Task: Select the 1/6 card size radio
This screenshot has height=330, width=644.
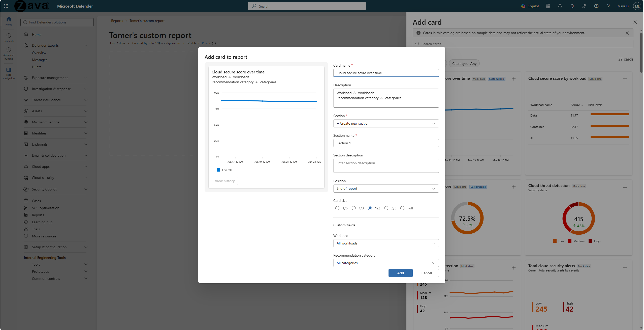Action: click(337, 208)
